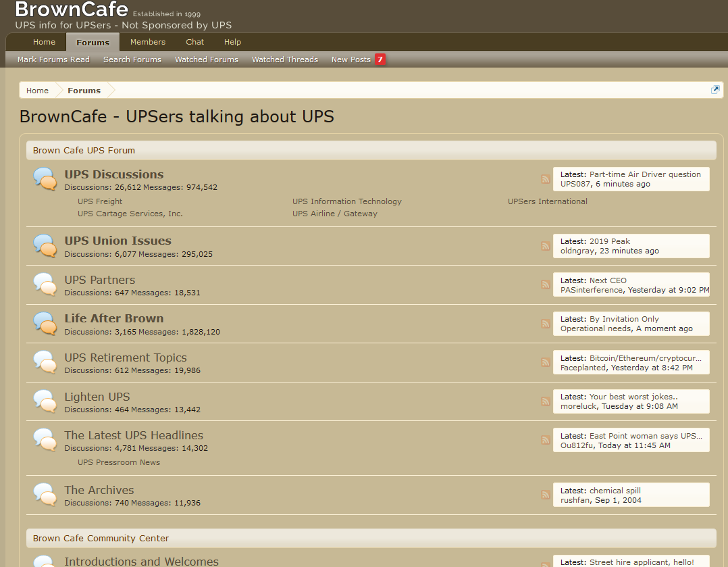Open the UPS Information Technology subforum
This screenshot has height=567, width=728.
pos(347,201)
